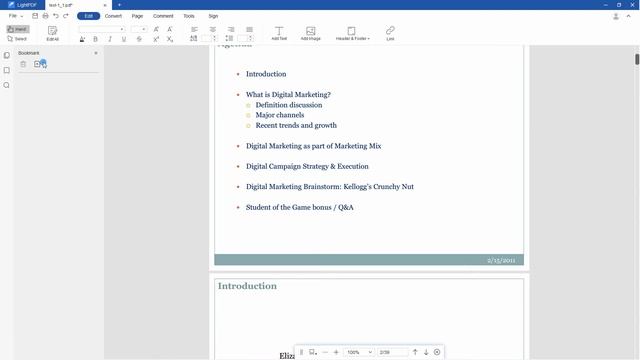The width and height of the screenshot is (640, 360).
Task: Open the Comment tab
Action: click(163, 16)
